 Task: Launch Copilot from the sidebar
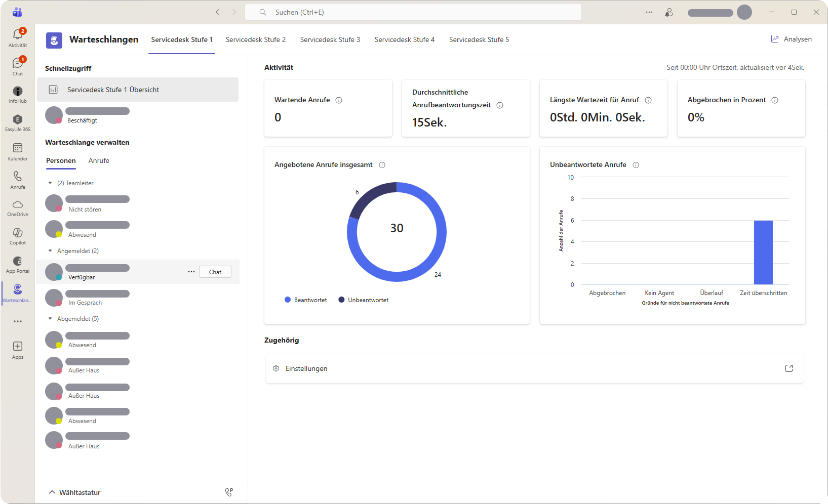pos(18,233)
